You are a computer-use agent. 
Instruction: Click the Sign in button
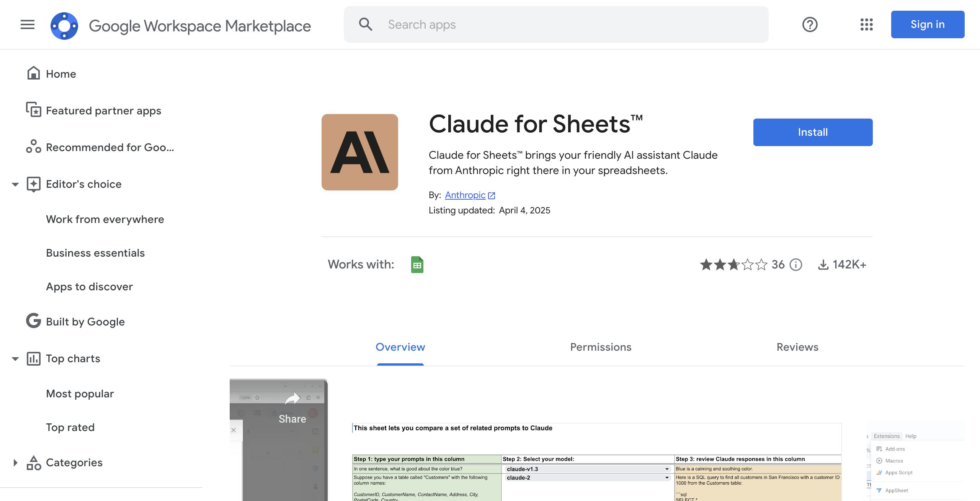[x=928, y=25]
